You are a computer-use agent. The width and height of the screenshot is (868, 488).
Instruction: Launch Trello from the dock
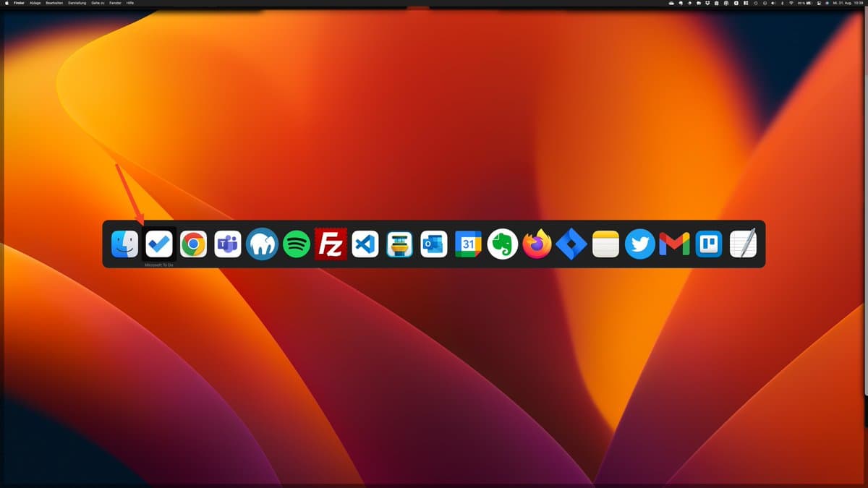(708, 244)
